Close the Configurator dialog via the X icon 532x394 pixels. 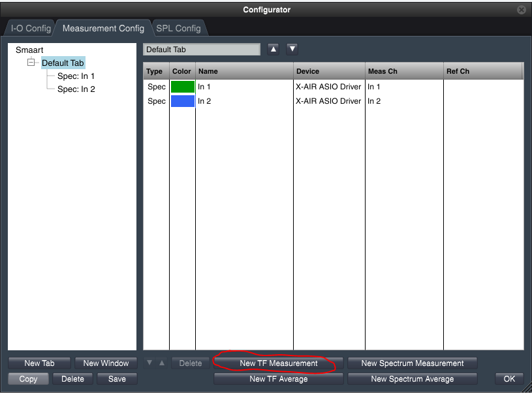coord(521,10)
